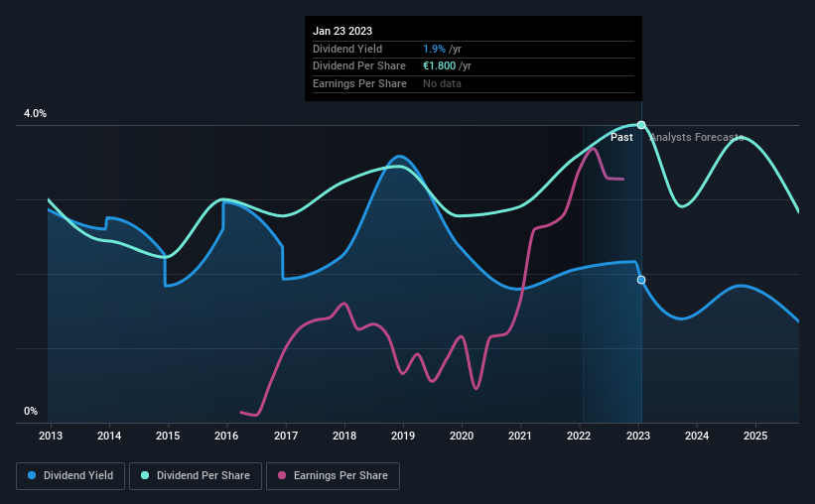
Task: Click the Jan 23 2023 tooltip date
Action: [342, 31]
